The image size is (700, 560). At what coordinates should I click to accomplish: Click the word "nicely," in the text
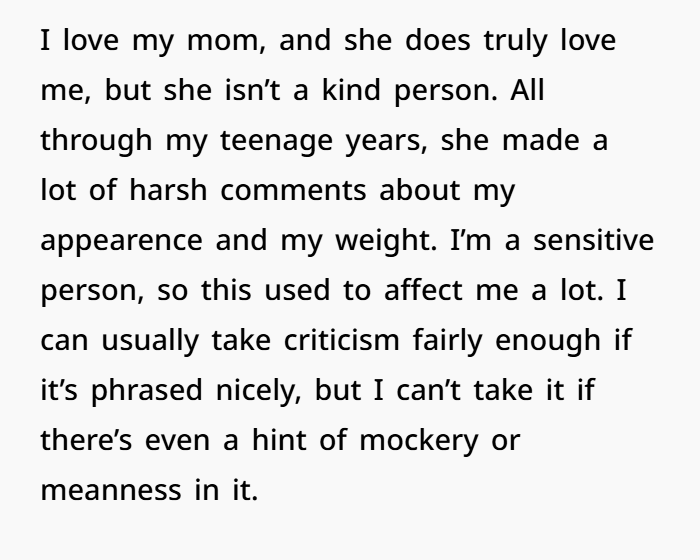[259, 392]
